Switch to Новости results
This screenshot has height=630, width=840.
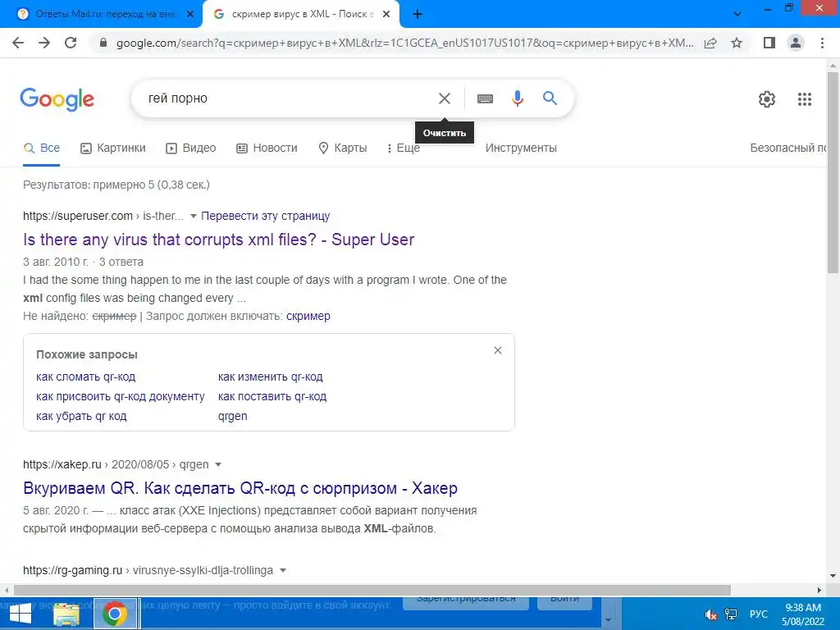267,148
